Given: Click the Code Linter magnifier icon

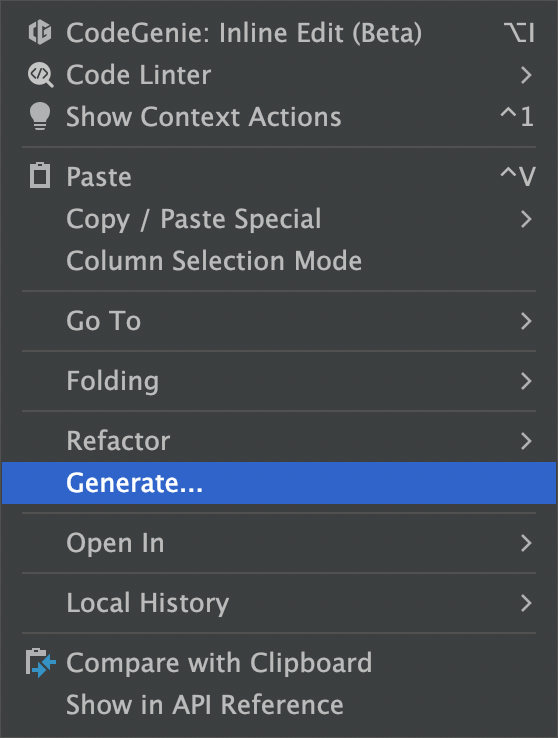Looking at the screenshot, I should click(40, 75).
